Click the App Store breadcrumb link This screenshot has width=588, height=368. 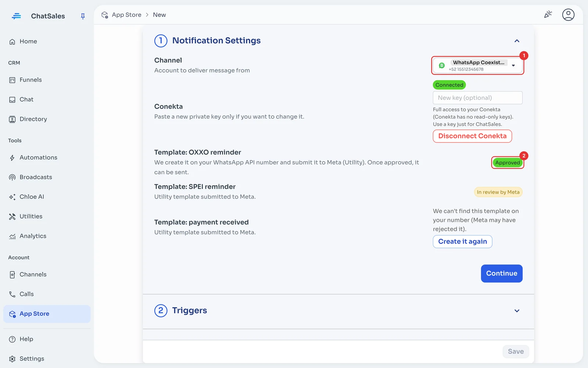(126, 15)
